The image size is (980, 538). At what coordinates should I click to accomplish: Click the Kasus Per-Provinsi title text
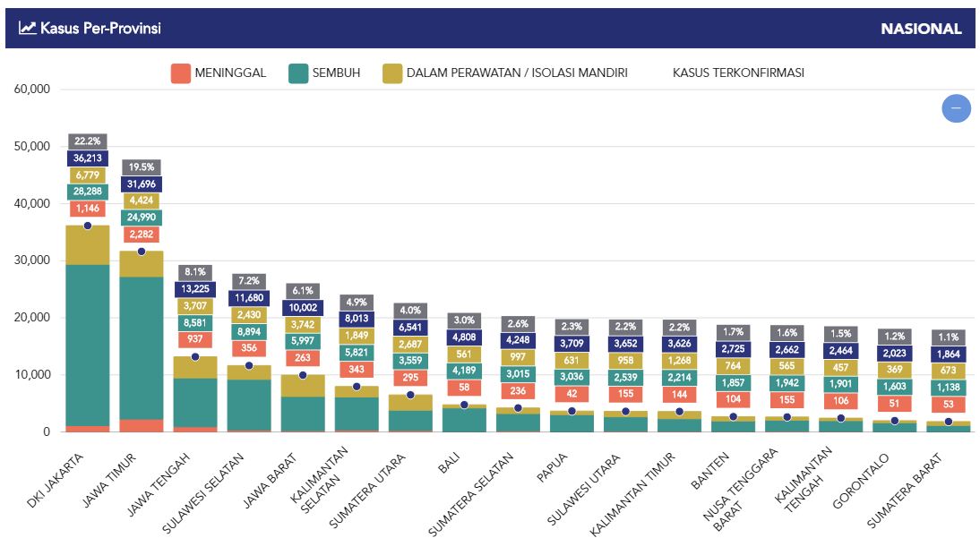(100, 29)
